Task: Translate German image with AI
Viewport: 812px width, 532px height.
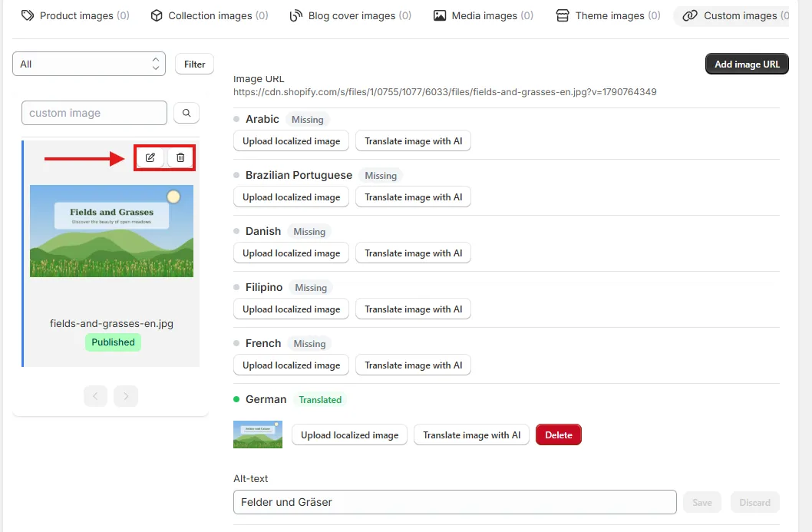Action: [x=471, y=435]
